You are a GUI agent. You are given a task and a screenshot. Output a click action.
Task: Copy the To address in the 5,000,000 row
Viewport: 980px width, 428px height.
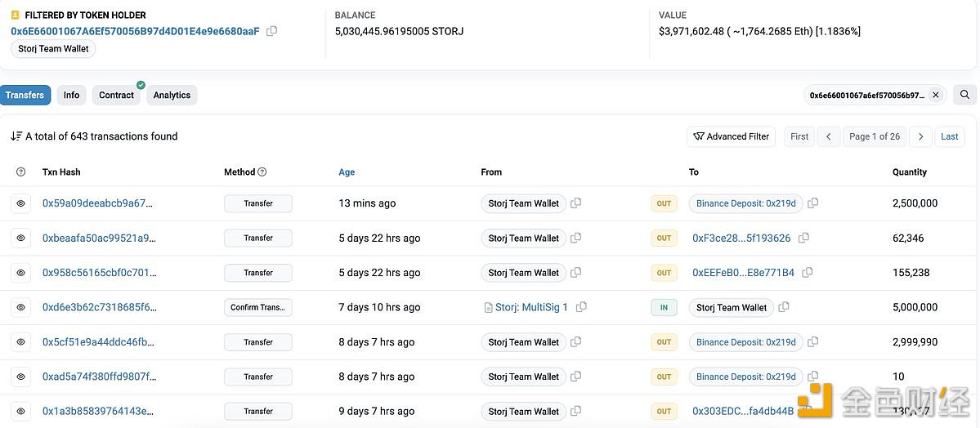784,307
